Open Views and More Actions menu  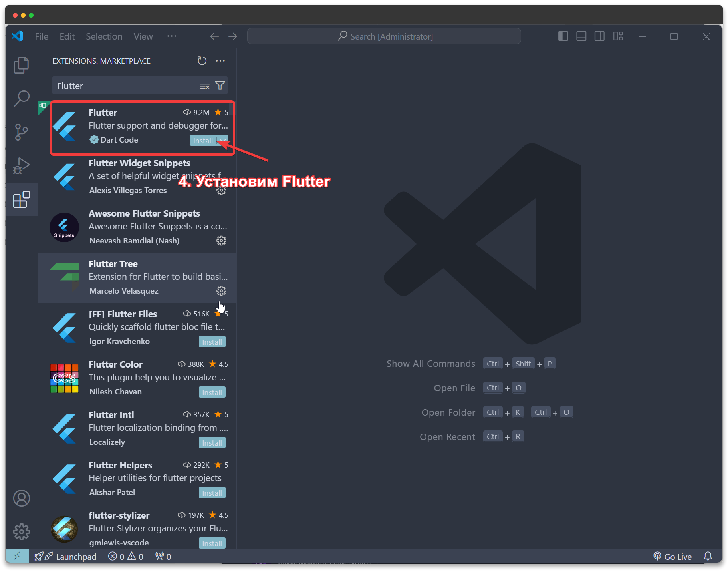coord(220,61)
